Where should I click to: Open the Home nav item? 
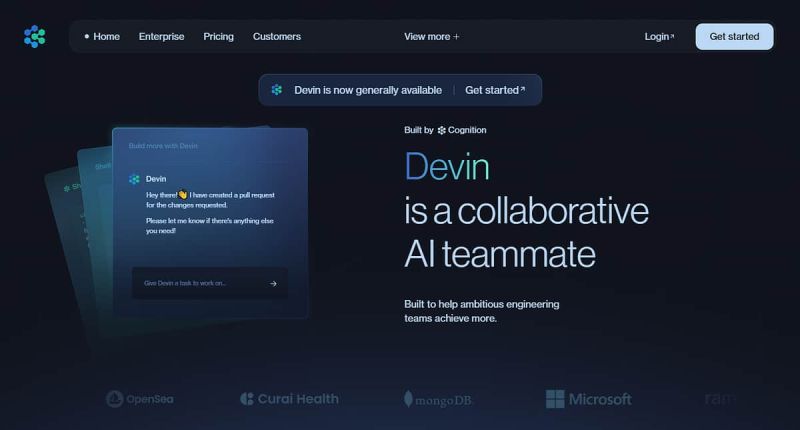pos(106,37)
